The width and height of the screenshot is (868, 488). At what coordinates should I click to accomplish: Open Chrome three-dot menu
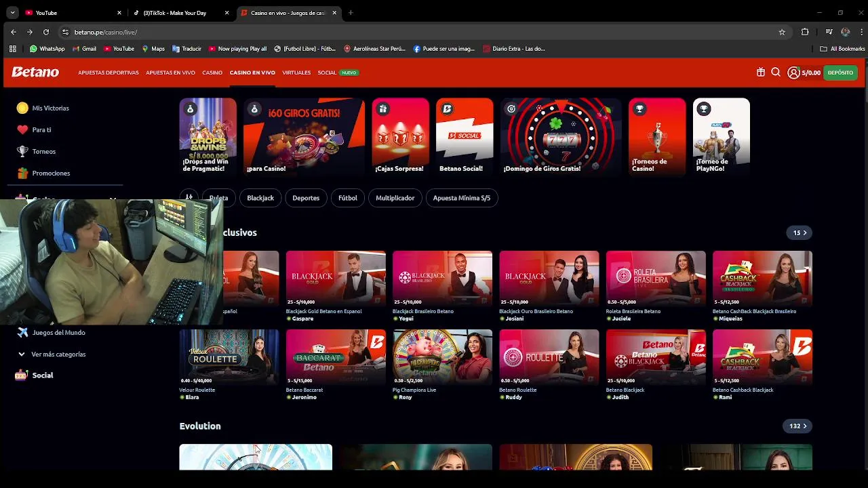pos(862,32)
